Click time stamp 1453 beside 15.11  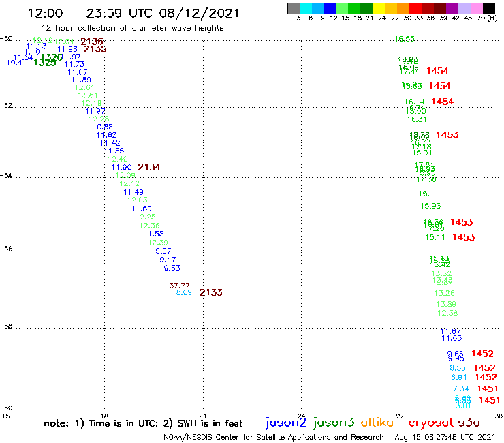(464, 237)
